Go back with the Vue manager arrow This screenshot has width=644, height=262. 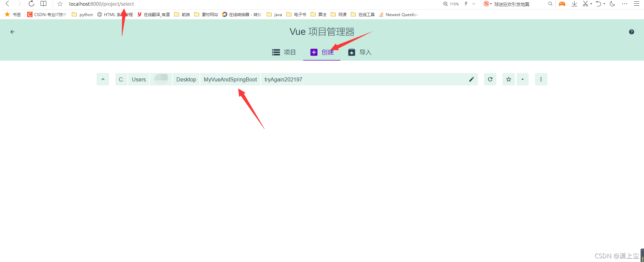pyautogui.click(x=12, y=32)
